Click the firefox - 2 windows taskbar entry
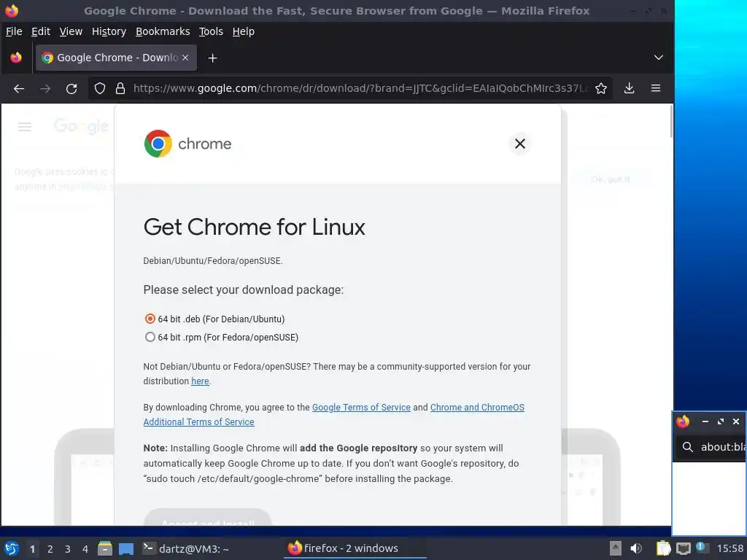This screenshot has width=747, height=560. (355, 548)
